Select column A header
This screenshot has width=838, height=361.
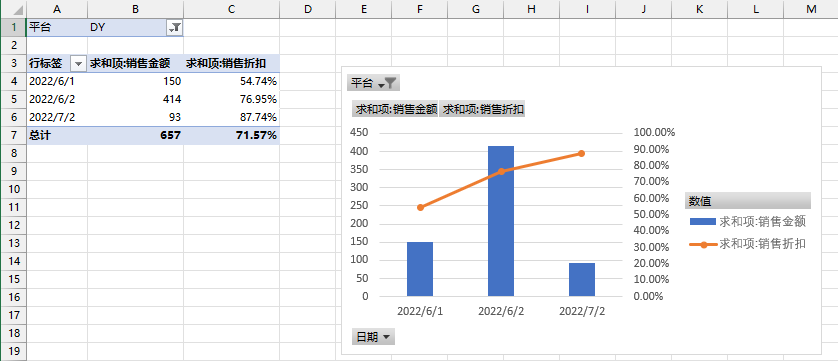point(57,9)
